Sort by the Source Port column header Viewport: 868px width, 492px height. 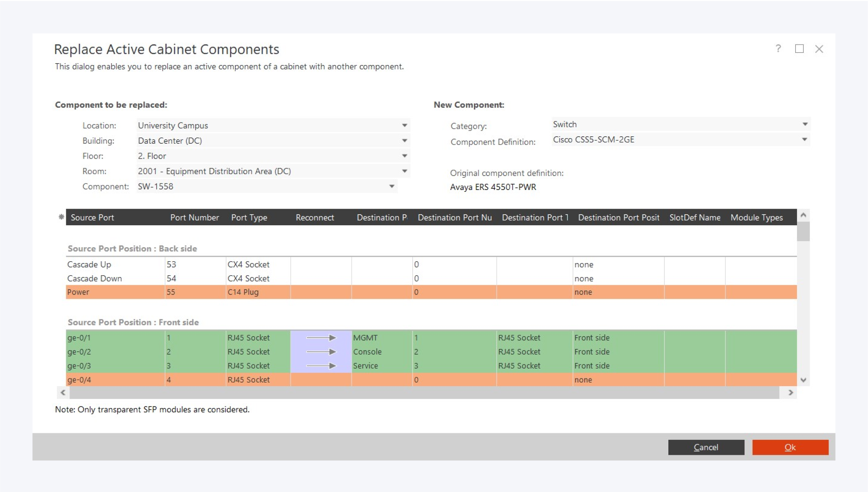click(x=92, y=218)
